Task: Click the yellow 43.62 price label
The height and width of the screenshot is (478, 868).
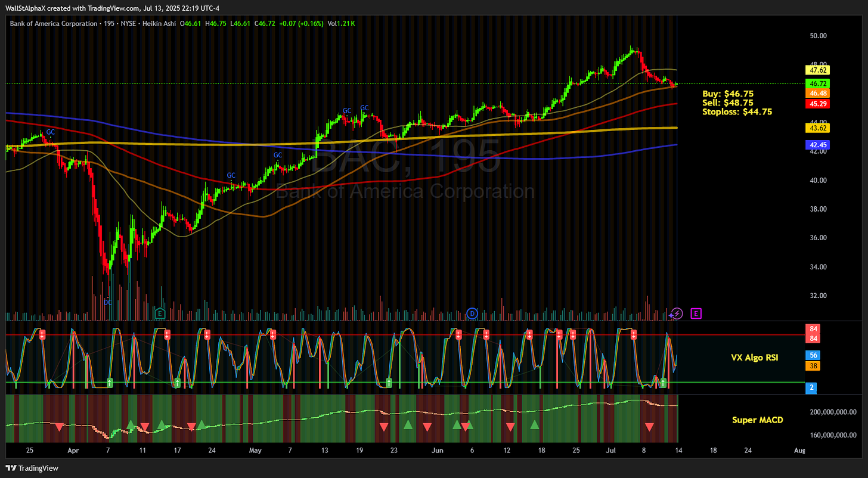Action: [x=816, y=128]
